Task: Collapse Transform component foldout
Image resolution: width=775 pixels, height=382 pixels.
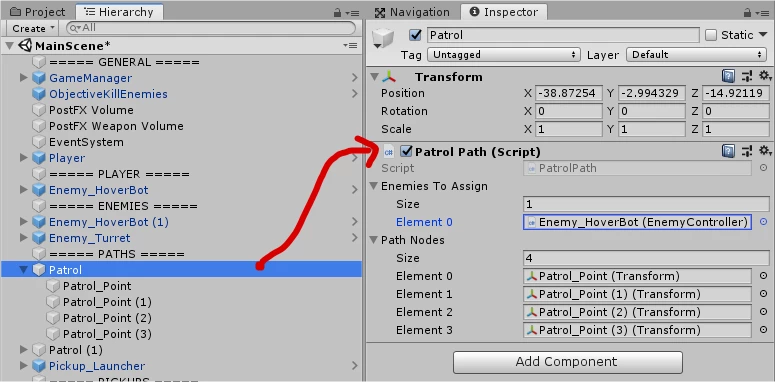Action: tap(374, 77)
